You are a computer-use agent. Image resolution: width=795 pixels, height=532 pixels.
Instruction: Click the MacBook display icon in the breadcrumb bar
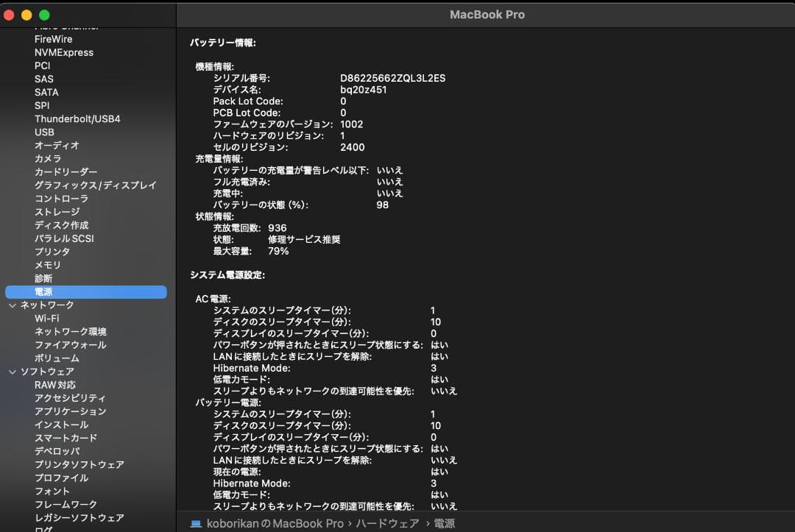tap(196, 522)
